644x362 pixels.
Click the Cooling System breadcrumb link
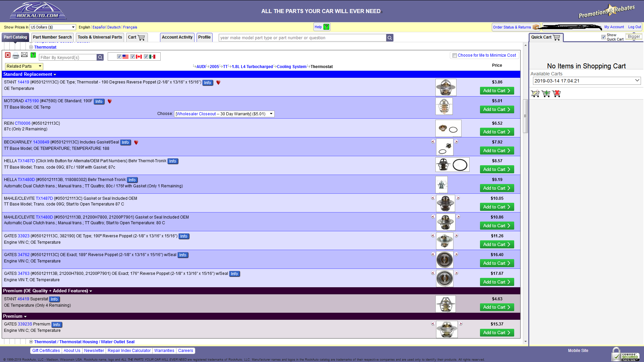[291, 67]
